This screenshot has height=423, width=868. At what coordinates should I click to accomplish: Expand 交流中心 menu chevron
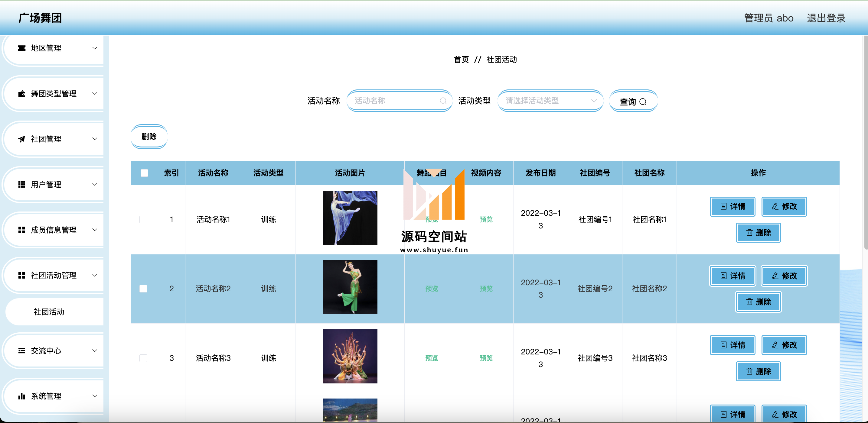click(x=95, y=351)
